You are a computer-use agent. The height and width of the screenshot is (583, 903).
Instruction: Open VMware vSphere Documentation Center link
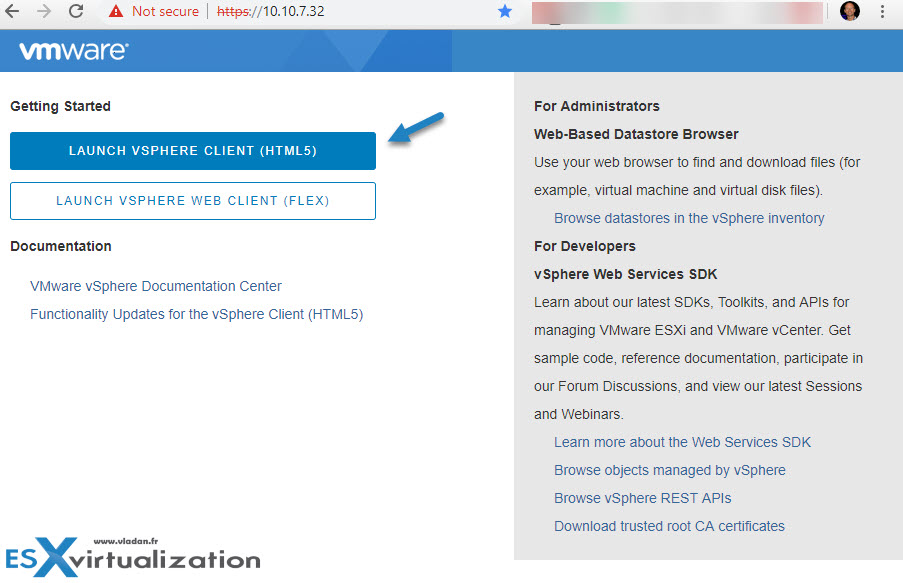click(155, 286)
